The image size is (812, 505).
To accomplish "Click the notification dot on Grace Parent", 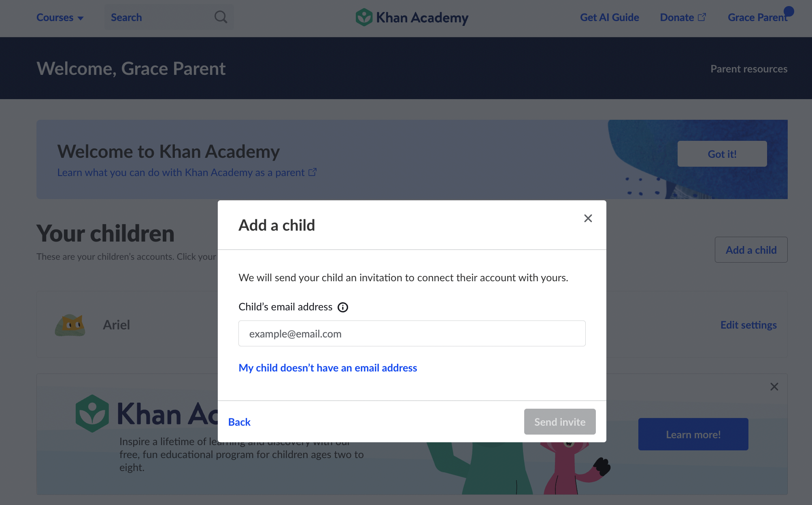I will pos(789,11).
